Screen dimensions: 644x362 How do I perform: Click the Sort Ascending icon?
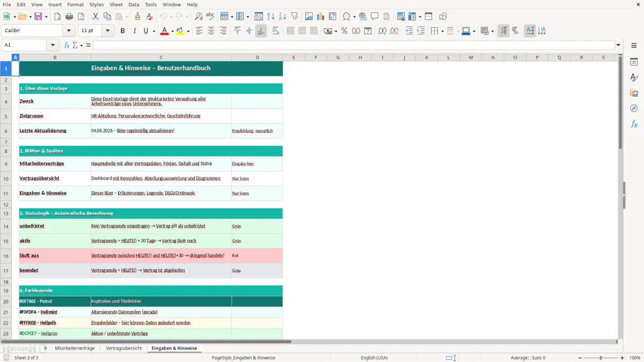271,17
